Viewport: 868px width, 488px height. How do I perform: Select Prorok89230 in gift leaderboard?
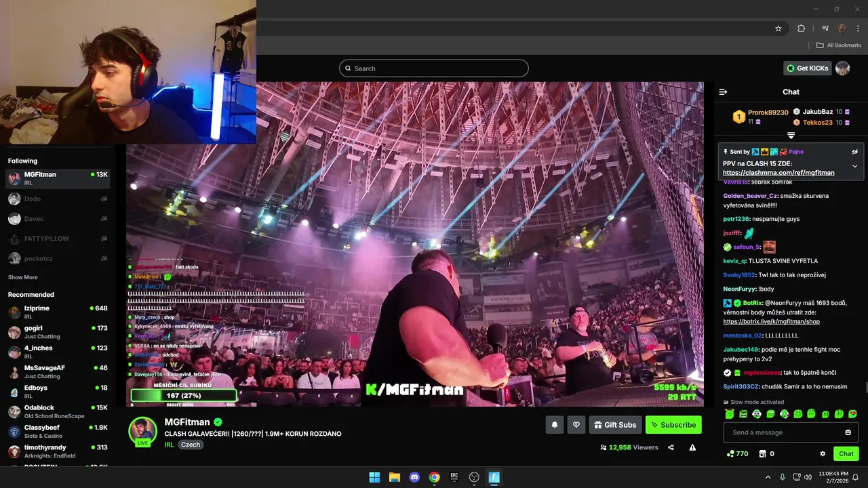coord(768,113)
